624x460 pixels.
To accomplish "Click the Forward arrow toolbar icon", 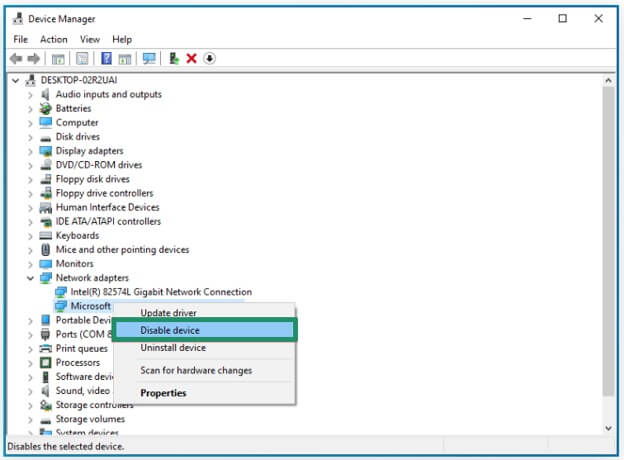I will pyautogui.click(x=33, y=59).
